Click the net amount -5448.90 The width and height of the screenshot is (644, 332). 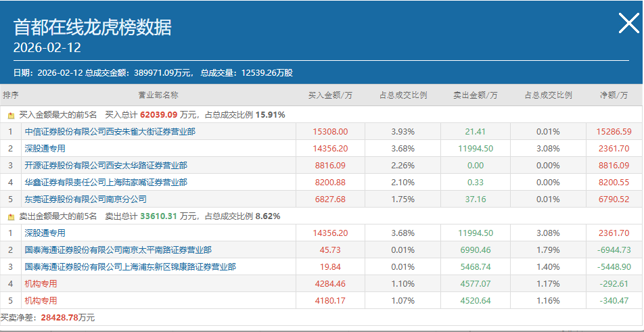click(614, 266)
